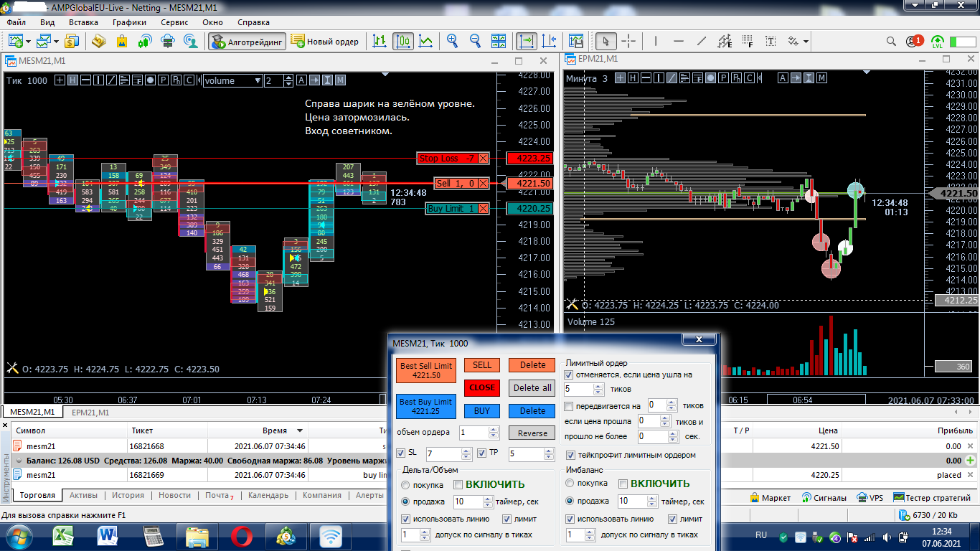Viewport: 980px width, 551px height.
Task: Zoom out on the chart
Action: coord(475,42)
